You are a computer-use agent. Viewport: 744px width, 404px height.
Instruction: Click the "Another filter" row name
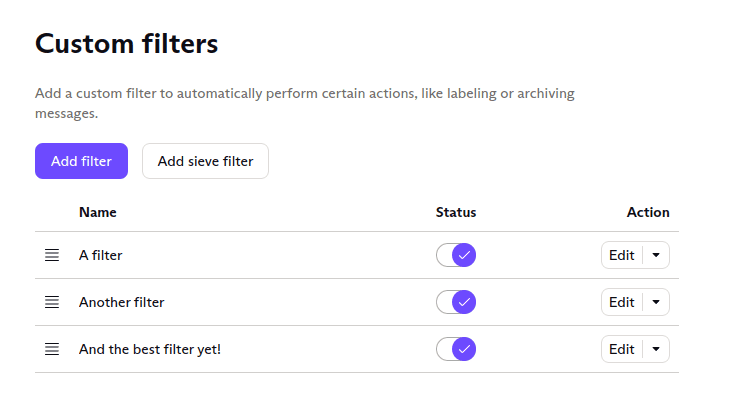pyautogui.click(x=121, y=302)
